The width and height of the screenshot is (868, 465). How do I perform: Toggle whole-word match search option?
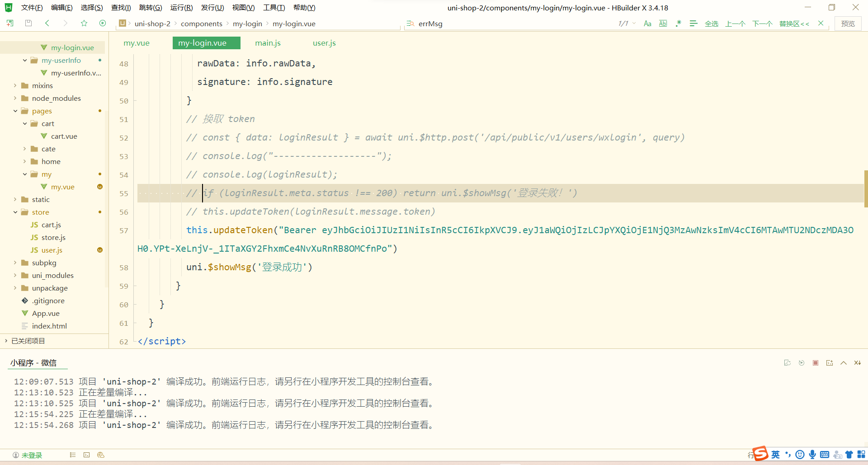(663, 23)
